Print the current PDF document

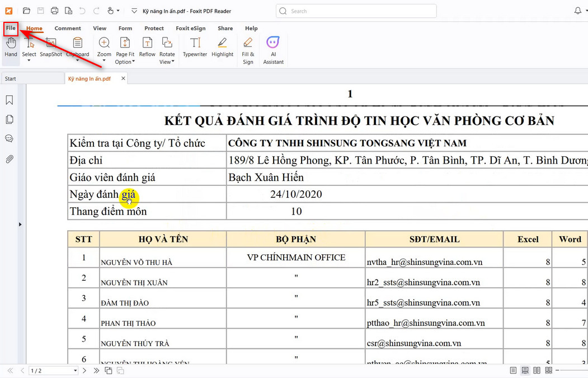coord(54,11)
